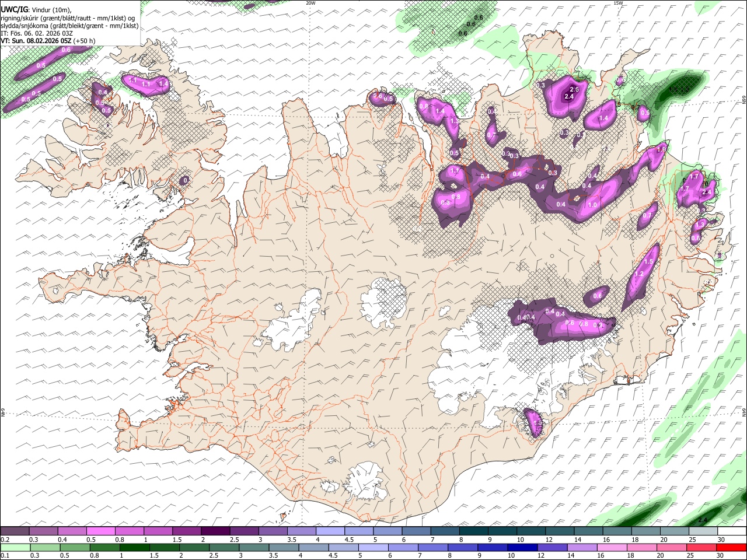Select dark teal snow swatch between 8 and 9
This screenshot has width=747, height=560.
pos(474,531)
